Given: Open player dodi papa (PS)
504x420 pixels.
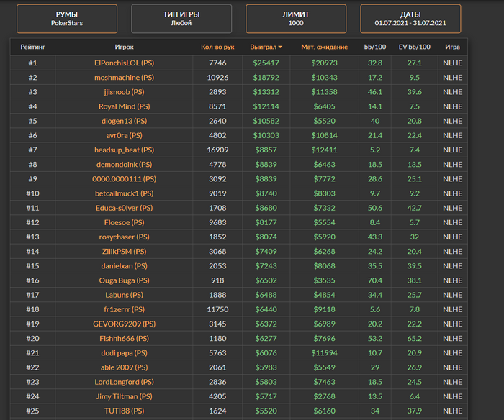Looking at the screenshot, I should 124,353.
